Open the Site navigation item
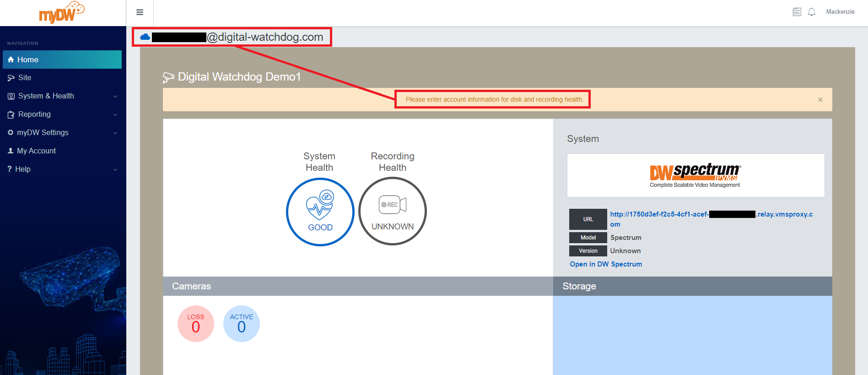868x375 pixels. pos(62,78)
